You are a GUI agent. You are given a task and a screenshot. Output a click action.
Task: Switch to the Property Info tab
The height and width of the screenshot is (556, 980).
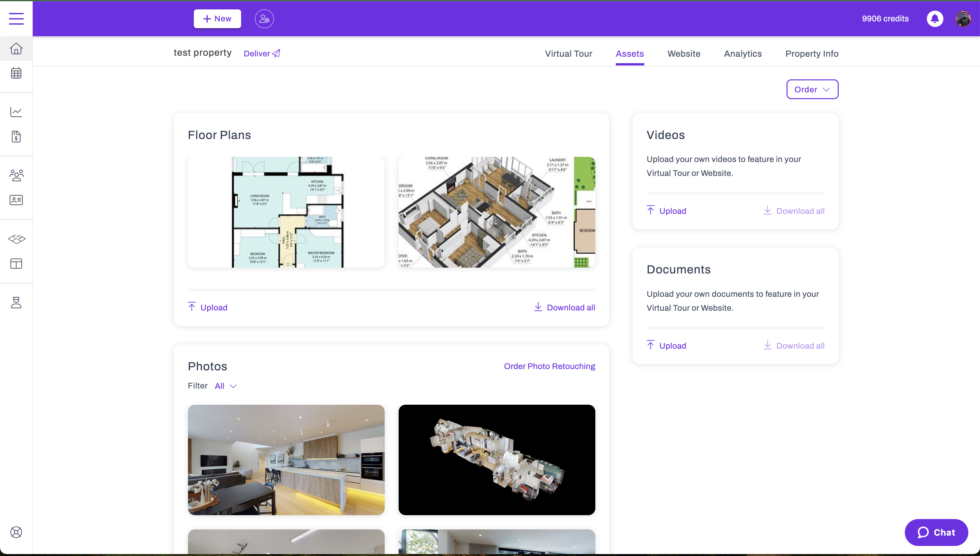point(811,54)
